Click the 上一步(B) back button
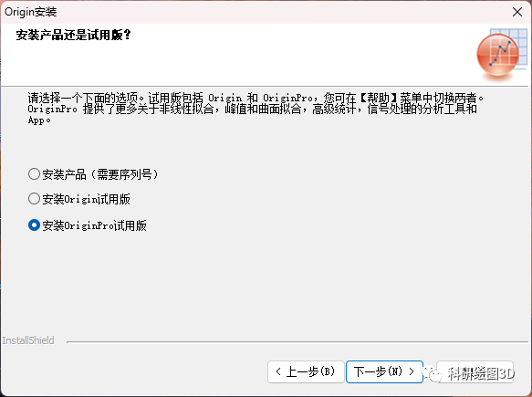 coord(306,371)
